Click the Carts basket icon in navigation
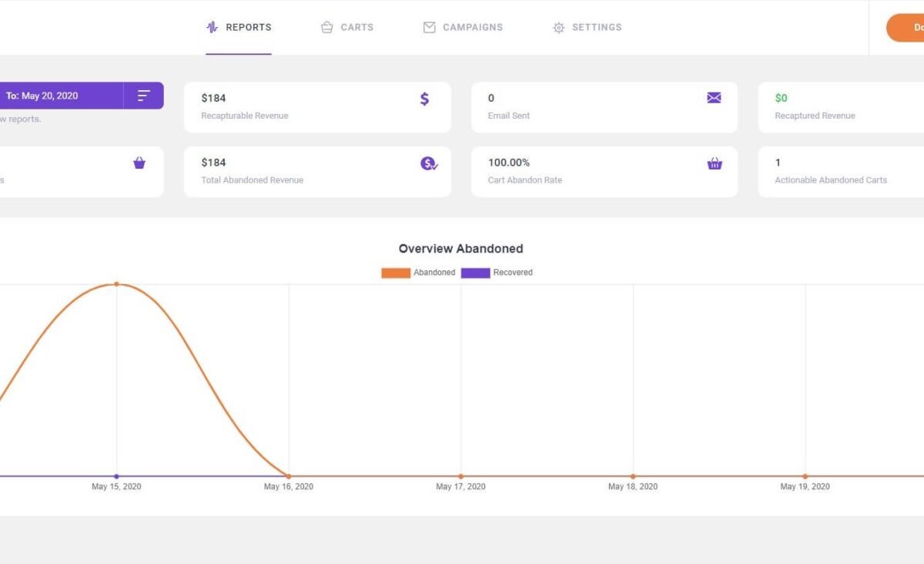 tap(326, 28)
